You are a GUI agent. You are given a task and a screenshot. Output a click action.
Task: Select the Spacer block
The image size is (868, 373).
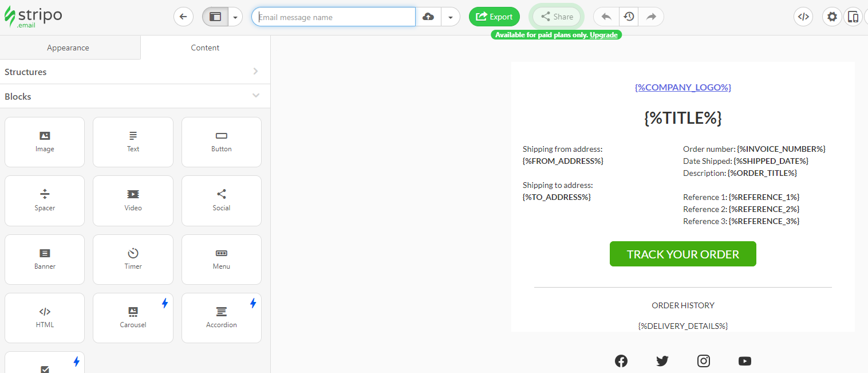point(45,201)
